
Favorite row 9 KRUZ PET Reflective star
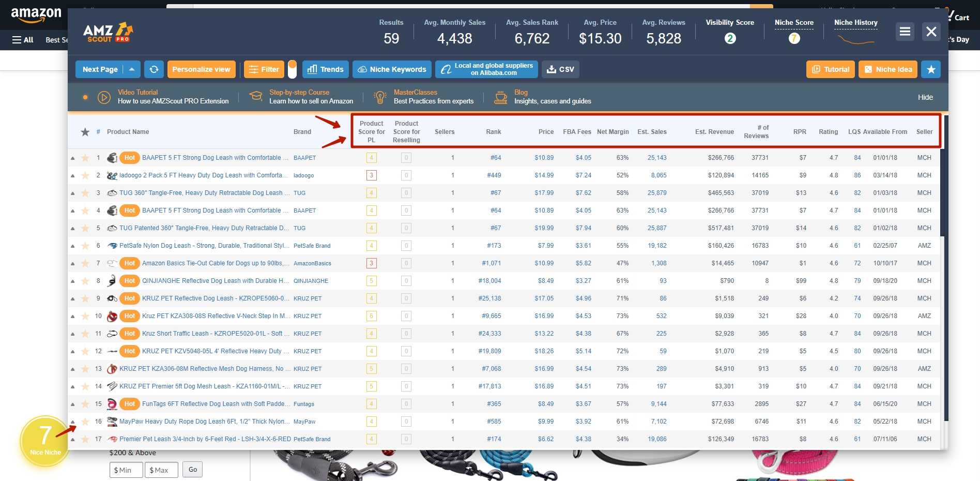85,298
